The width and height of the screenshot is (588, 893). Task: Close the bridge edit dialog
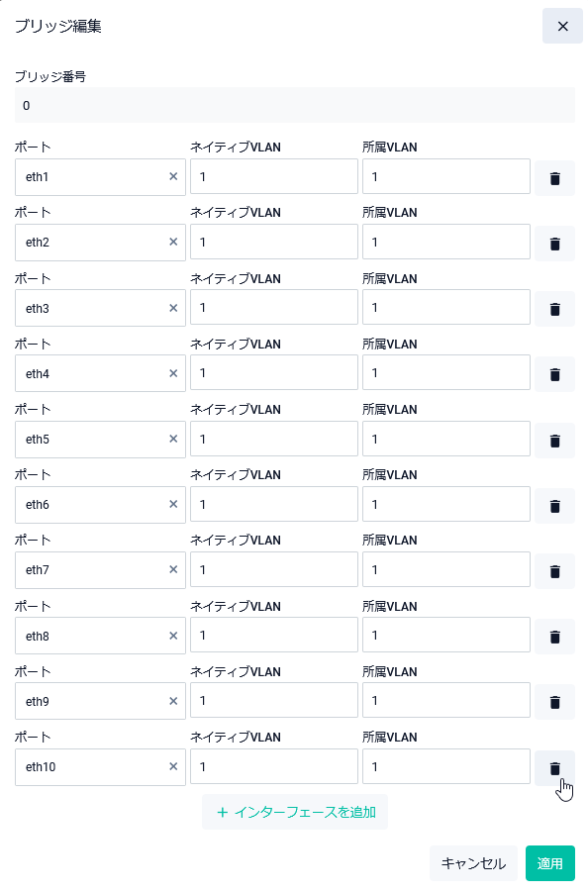(x=562, y=26)
